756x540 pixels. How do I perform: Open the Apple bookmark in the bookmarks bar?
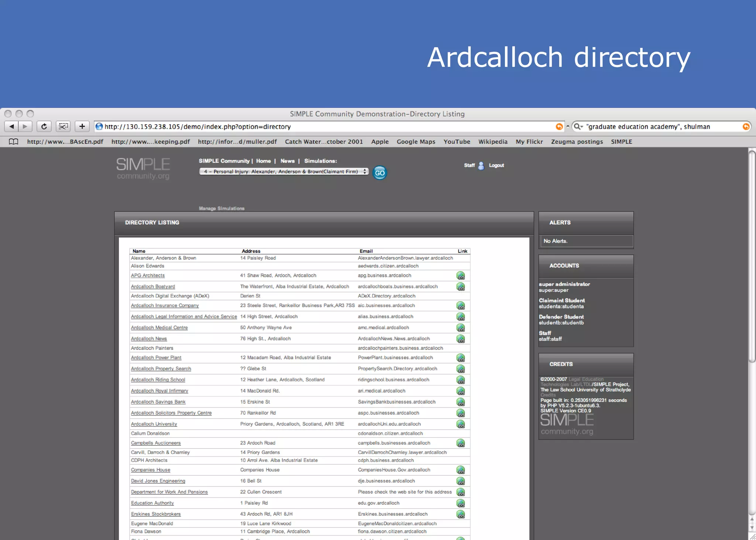[x=380, y=142]
